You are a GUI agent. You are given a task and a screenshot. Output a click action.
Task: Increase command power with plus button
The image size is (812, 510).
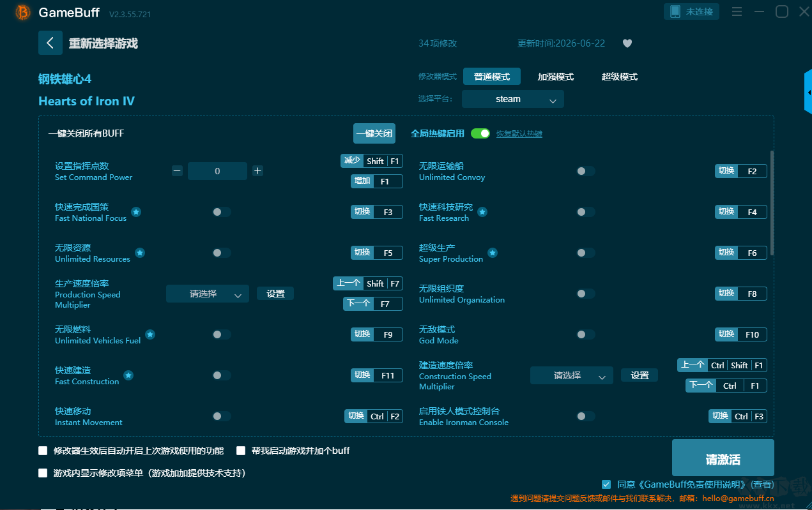pyautogui.click(x=257, y=171)
